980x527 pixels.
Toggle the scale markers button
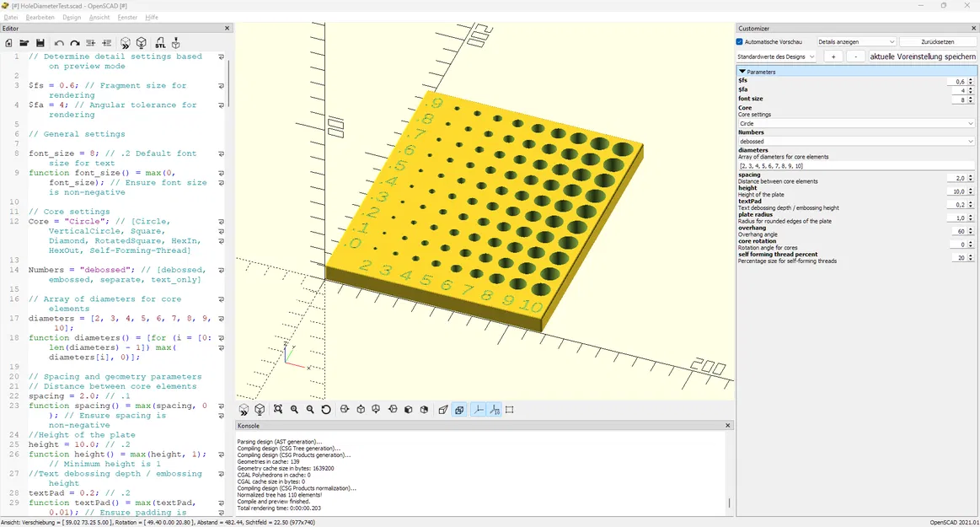[495, 410]
